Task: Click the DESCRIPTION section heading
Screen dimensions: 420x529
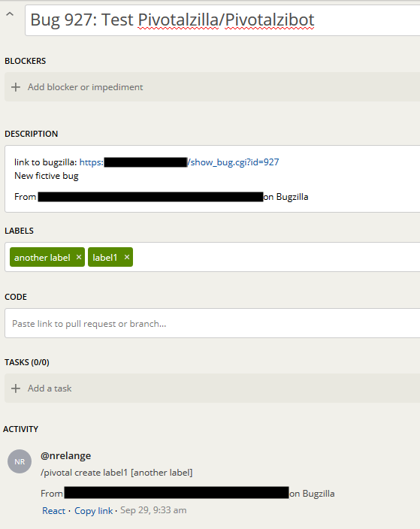Action: (32, 134)
